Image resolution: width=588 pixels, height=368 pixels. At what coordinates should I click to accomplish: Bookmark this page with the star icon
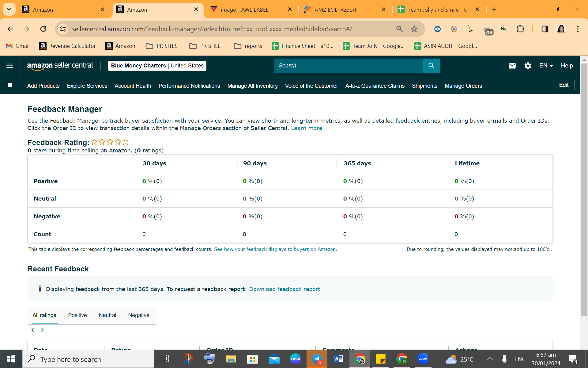414,29
